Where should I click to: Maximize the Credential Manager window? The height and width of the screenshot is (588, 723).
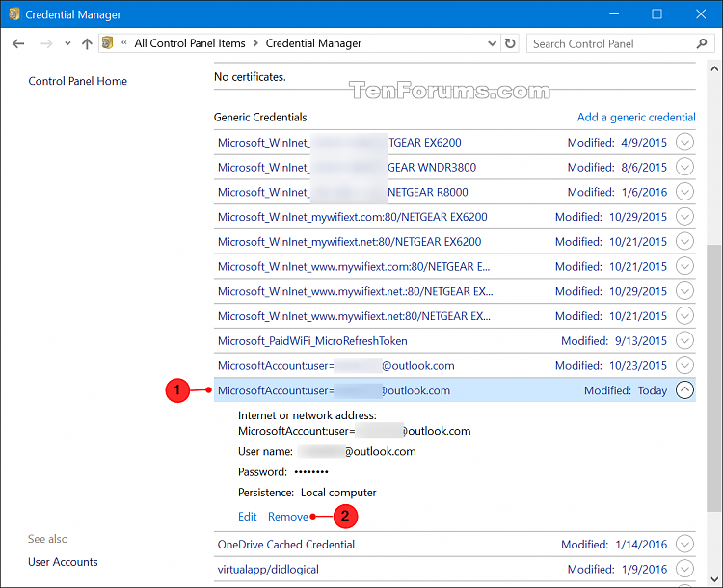[x=656, y=13]
